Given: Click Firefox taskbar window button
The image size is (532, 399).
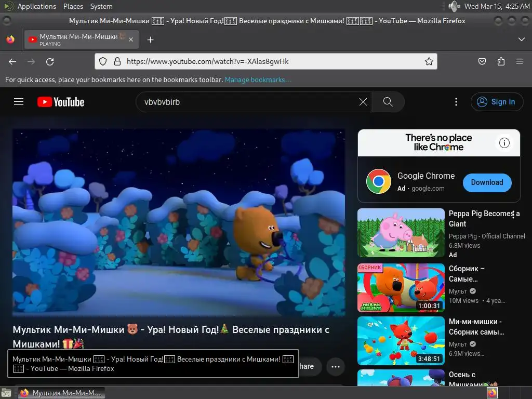Looking at the screenshot, I should (x=61, y=393).
